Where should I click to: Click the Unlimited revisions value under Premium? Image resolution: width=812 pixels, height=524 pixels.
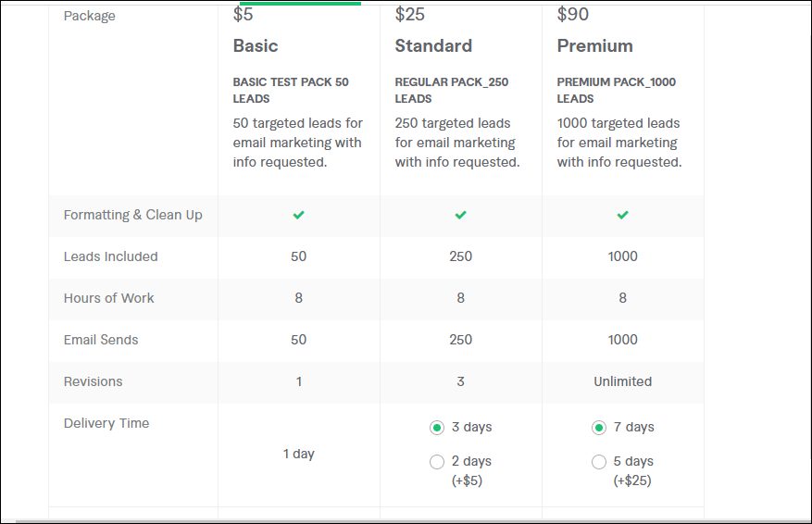click(622, 381)
